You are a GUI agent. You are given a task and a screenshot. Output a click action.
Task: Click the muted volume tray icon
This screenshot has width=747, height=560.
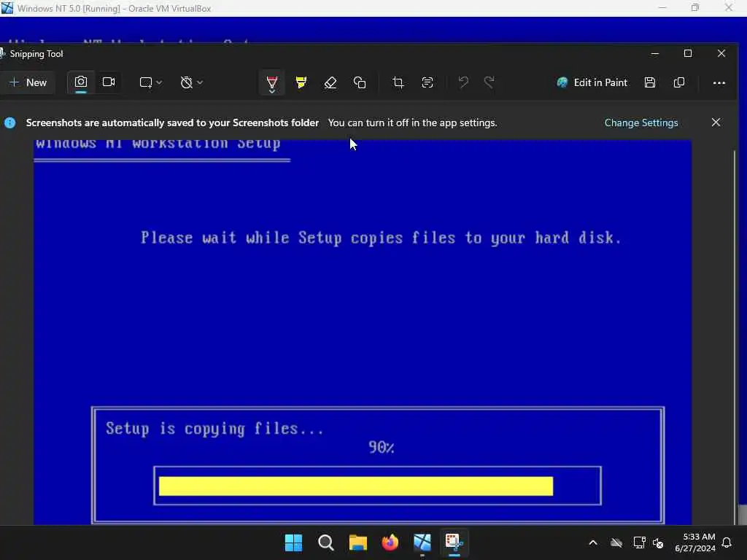(x=659, y=542)
